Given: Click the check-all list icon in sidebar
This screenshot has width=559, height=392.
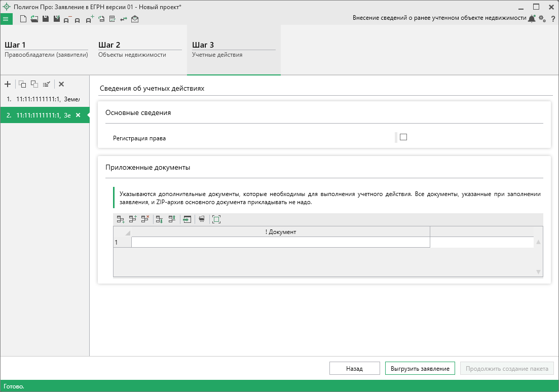Looking at the screenshot, I should pos(46,84).
